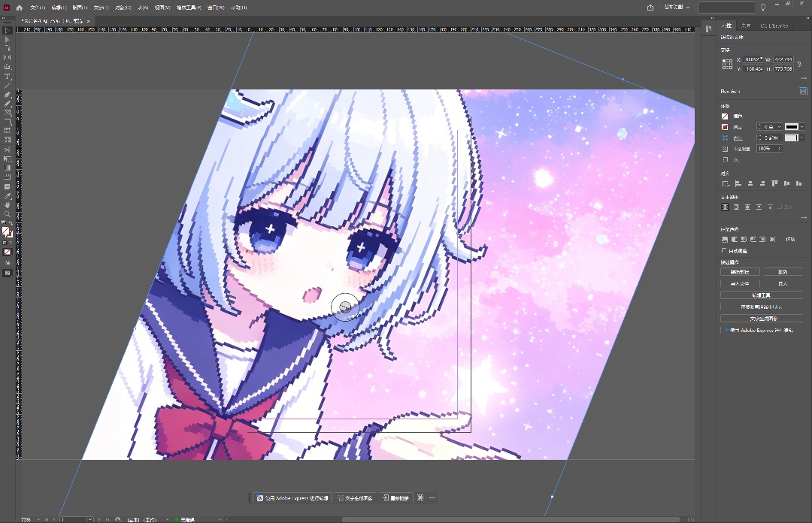Switch to the Pages tab in panel
This screenshot has width=812, height=523.
745,26
